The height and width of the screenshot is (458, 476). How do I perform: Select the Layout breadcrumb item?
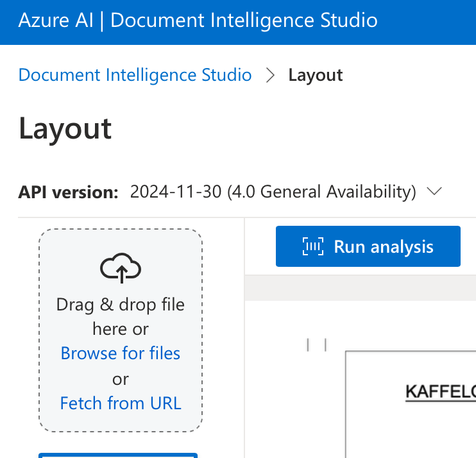[x=316, y=74]
